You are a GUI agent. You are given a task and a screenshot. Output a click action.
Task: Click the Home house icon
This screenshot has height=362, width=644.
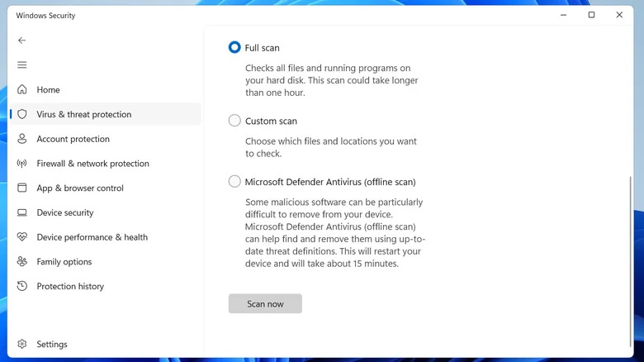pos(21,90)
